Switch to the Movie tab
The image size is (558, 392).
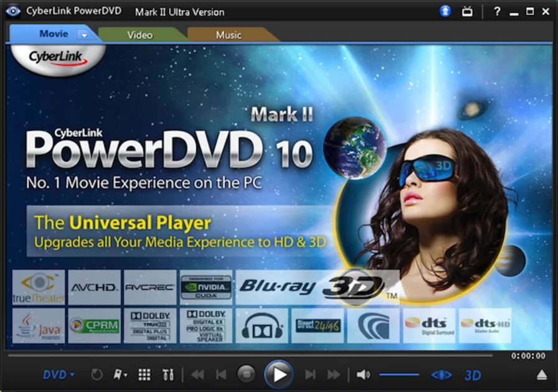54,34
